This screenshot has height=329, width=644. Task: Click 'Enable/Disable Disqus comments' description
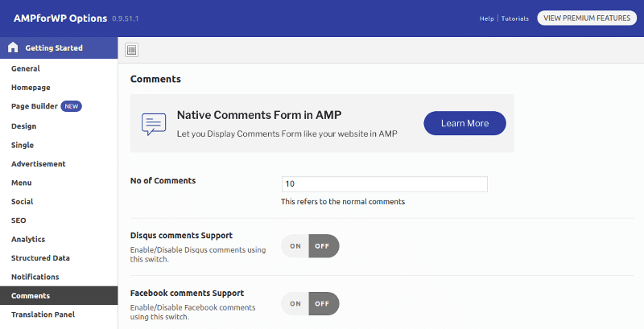click(x=198, y=254)
